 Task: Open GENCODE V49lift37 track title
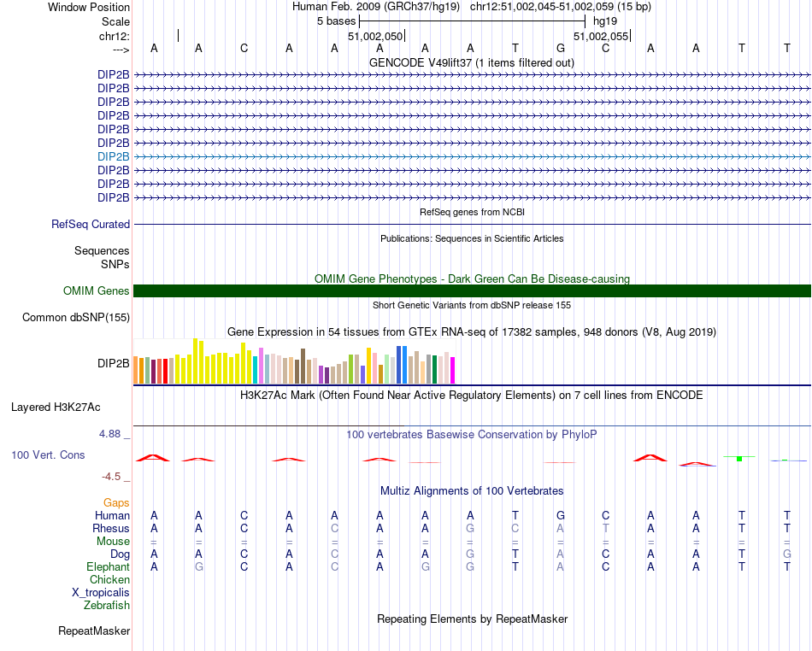[x=471, y=62]
